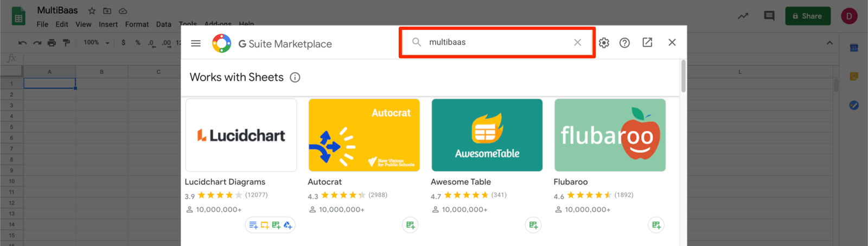Screen dimensions: 868x246
Task: Collapse the toolbar with the up chevron
Action: [829, 43]
